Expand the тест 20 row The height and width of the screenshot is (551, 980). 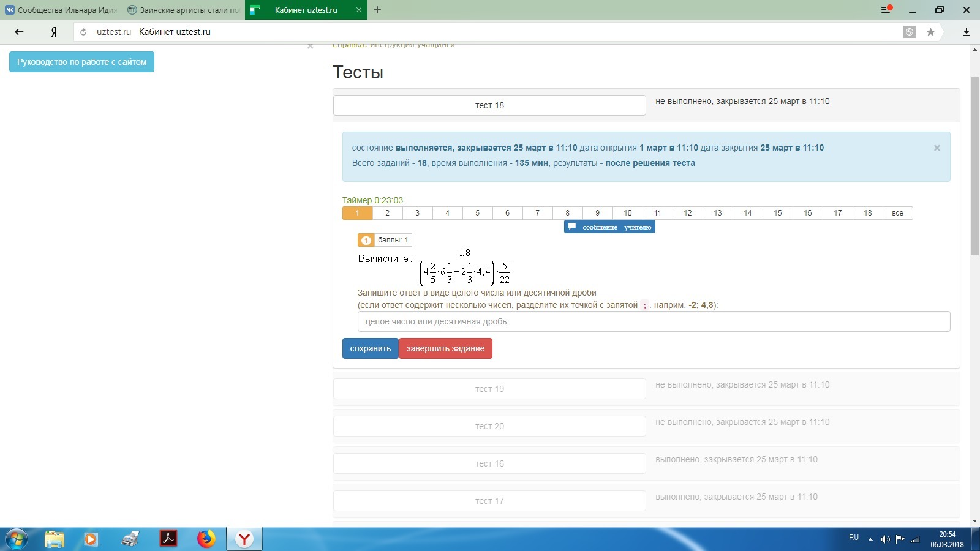pyautogui.click(x=489, y=426)
